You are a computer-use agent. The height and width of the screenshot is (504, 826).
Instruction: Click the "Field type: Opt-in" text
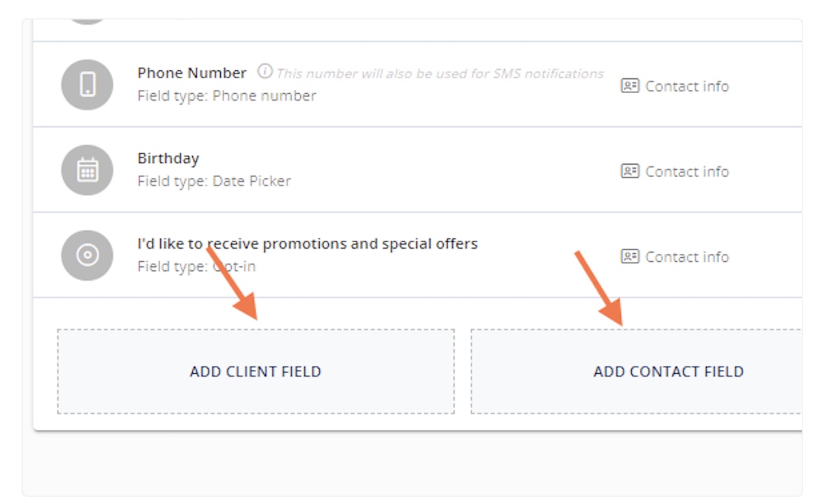tap(196, 266)
